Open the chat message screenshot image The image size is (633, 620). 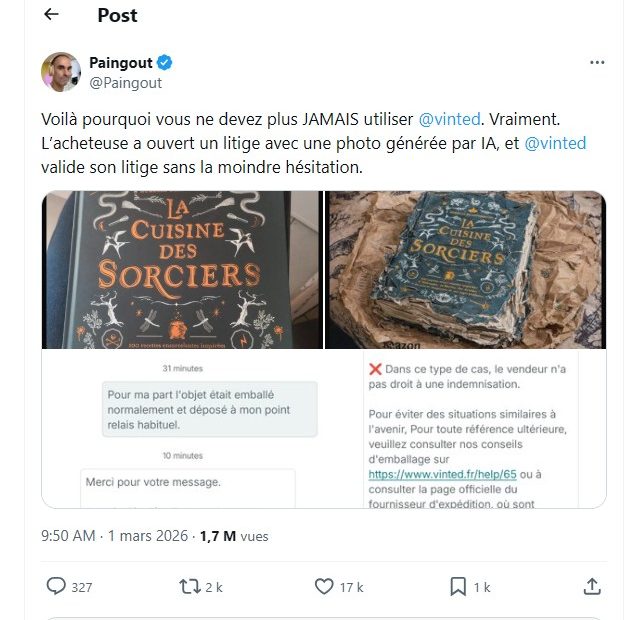pyautogui.click(x=182, y=429)
